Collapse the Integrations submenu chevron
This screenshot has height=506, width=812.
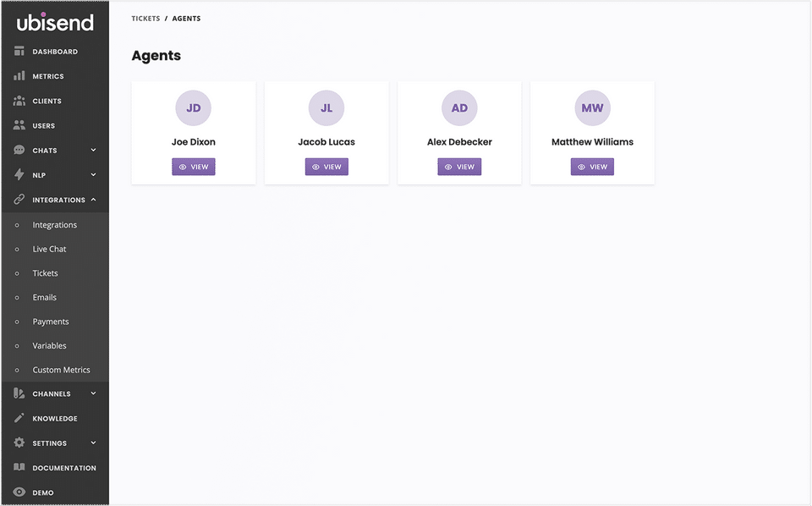point(93,200)
